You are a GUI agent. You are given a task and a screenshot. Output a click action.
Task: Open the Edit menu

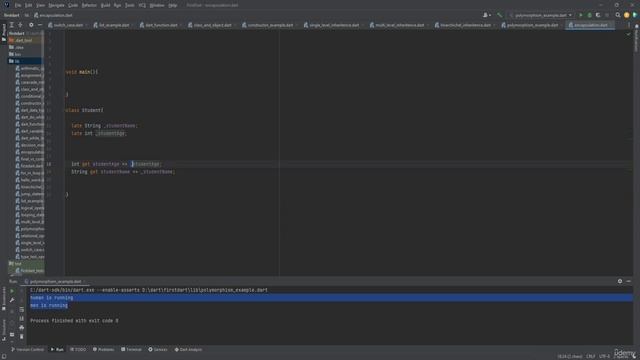(29, 5)
